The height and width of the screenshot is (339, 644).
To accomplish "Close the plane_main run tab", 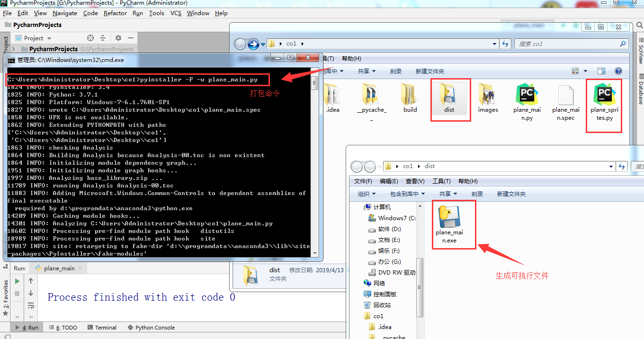I will coord(80,268).
